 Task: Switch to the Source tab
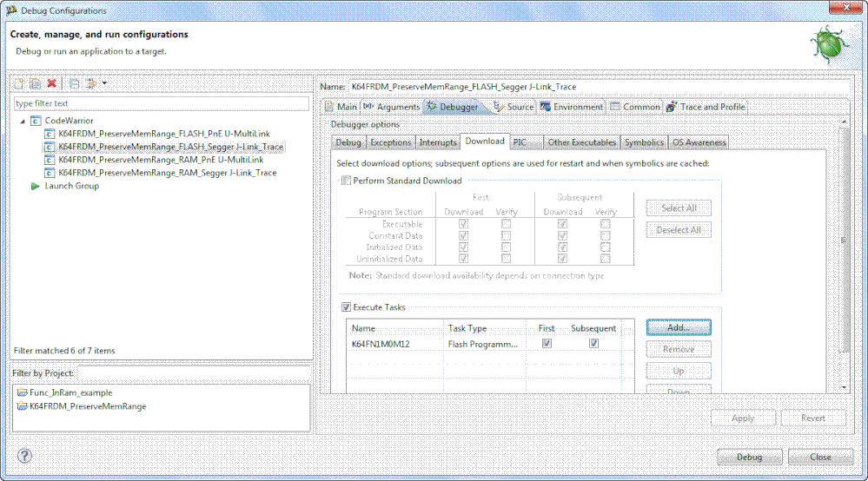point(514,107)
